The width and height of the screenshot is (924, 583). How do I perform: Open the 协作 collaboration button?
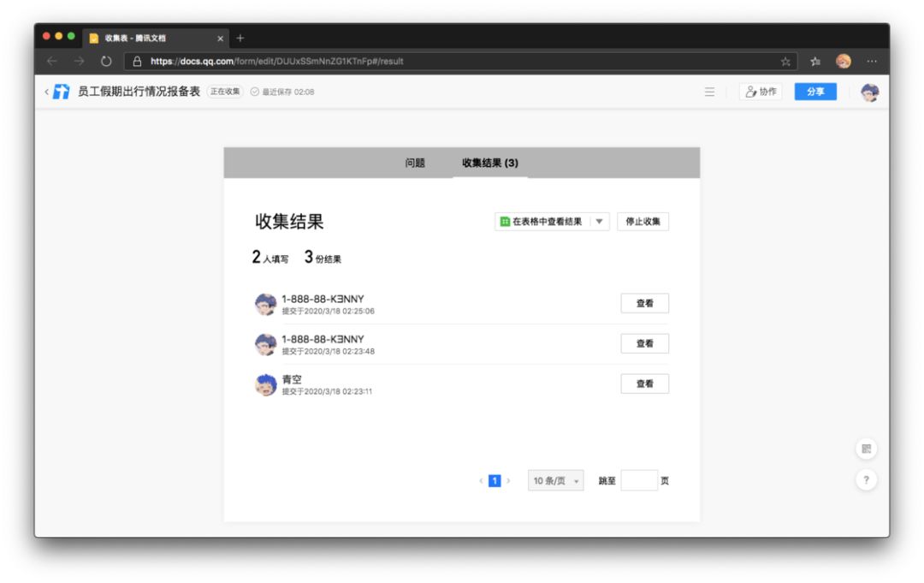[761, 92]
